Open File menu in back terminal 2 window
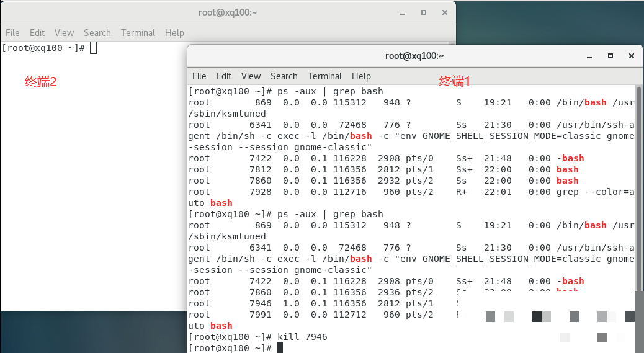The image size is (644, 353). click(x=12, y=33)
